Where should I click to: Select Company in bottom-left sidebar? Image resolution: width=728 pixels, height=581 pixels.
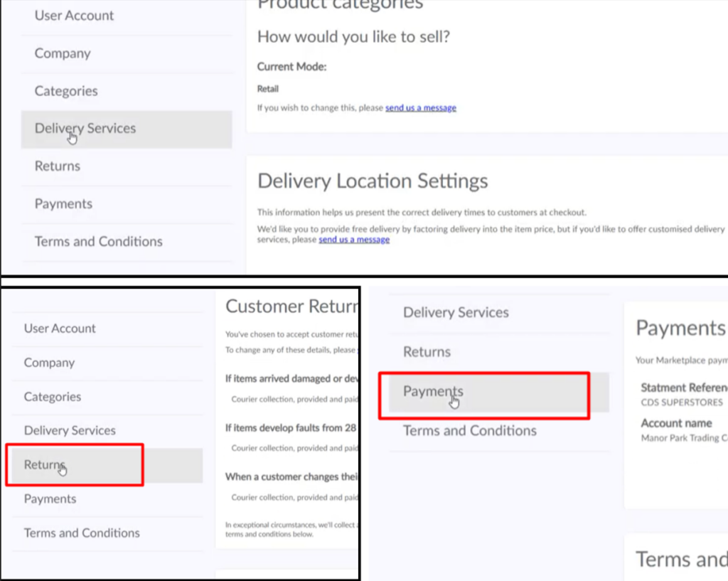107,363
